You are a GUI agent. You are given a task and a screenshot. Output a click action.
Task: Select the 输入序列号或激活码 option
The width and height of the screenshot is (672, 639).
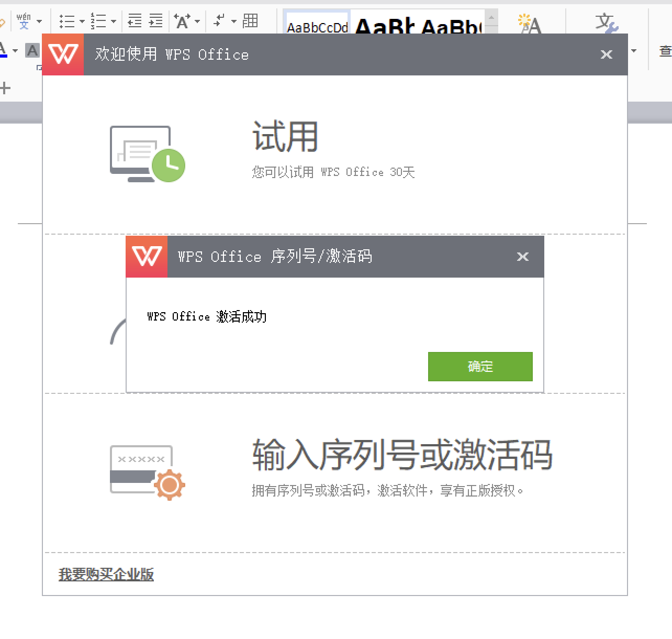[402, 455]
